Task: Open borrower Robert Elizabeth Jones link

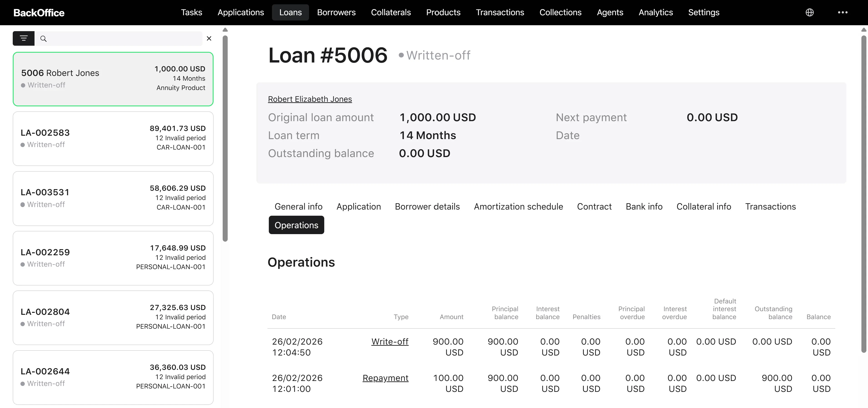Action: (x=310, y=99)
